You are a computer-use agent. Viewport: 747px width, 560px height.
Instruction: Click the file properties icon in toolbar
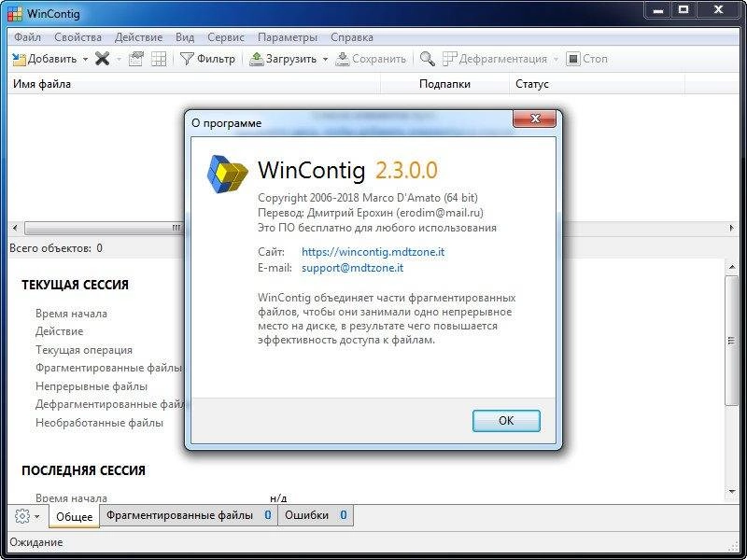pyautogui.click(x=136, y=59)
